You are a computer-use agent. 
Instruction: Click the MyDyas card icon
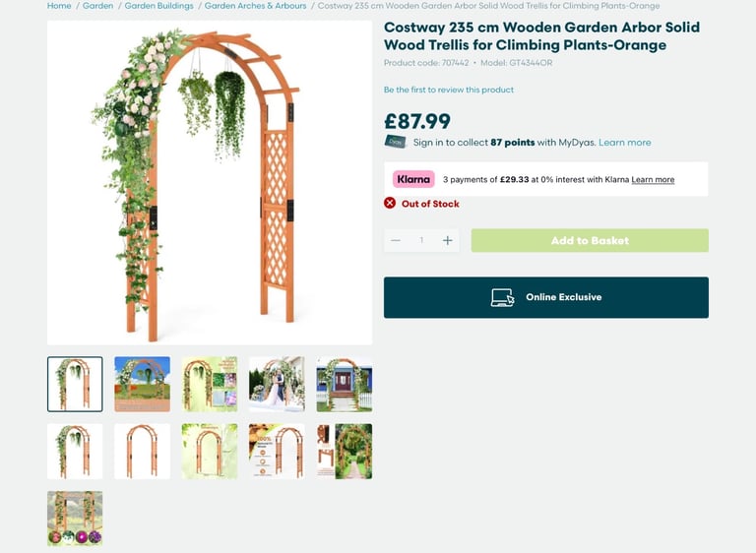coord(395,142)
